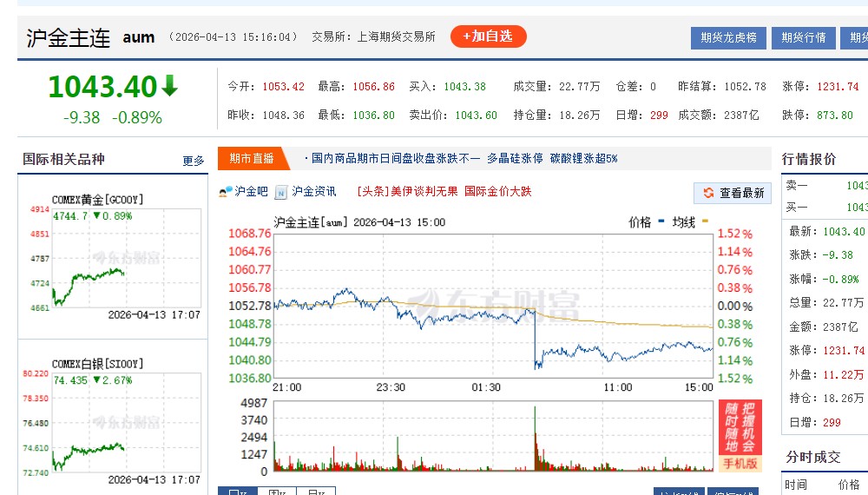Click the 手机版 mobile promo banner
This screenshot has width=868, height=495.
pos(740,435)
